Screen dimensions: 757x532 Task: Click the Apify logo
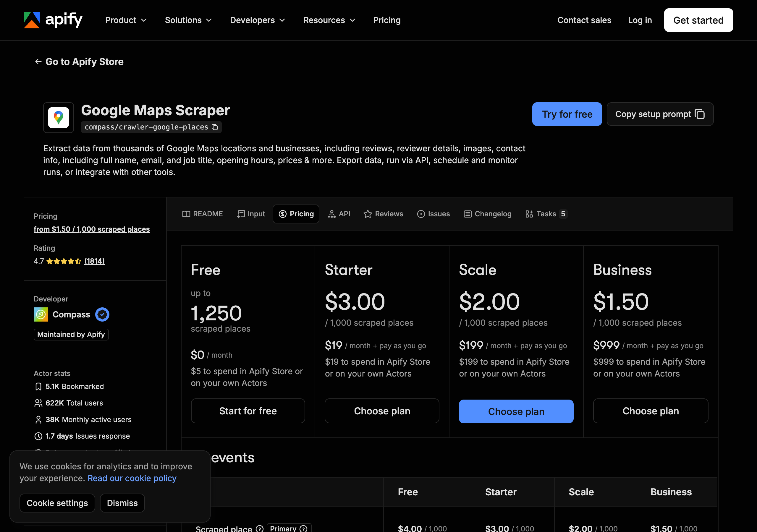tap(53, 20)
